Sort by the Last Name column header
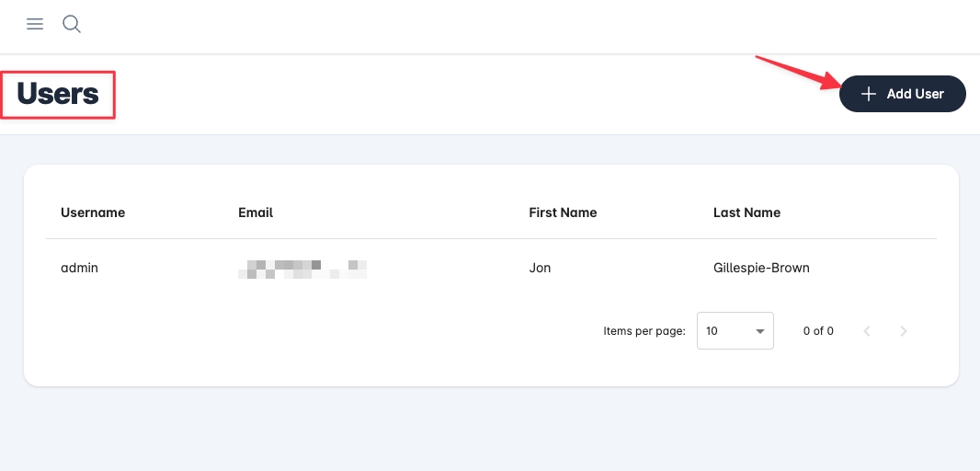The image size is (980, 471). (746, 213)
